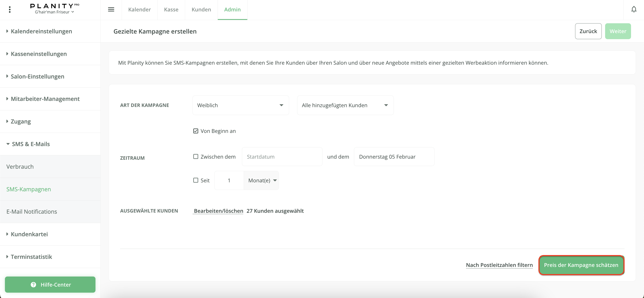644x298 pixels.
Task: Switch to the Kalender tab
Action: click(x=139, y=9)
